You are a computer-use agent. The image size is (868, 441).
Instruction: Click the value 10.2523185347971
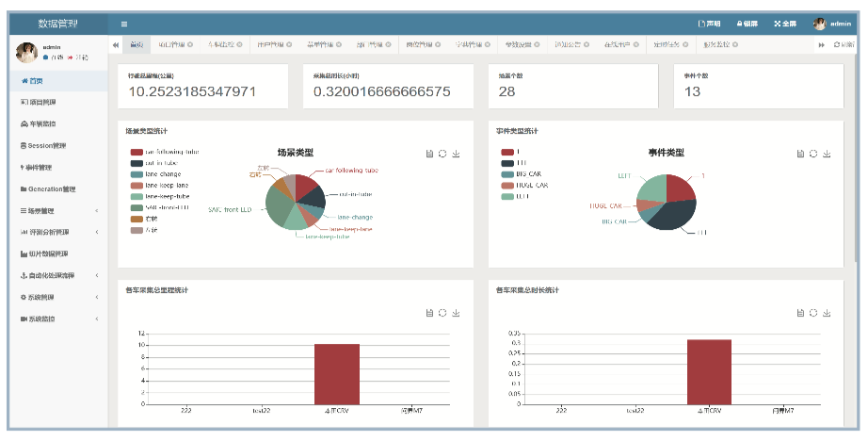[193, 92]
